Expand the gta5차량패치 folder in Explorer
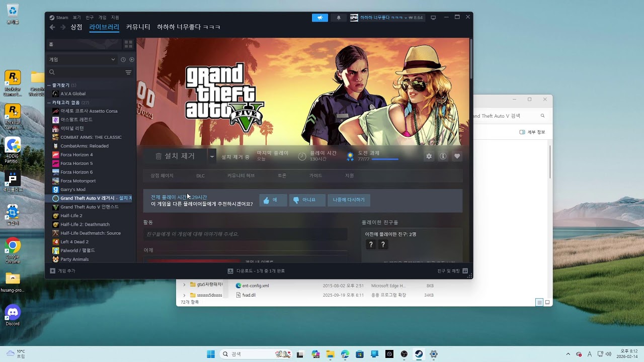The width and height of the screenshot is (644, 362). click(x=185, y=285)
